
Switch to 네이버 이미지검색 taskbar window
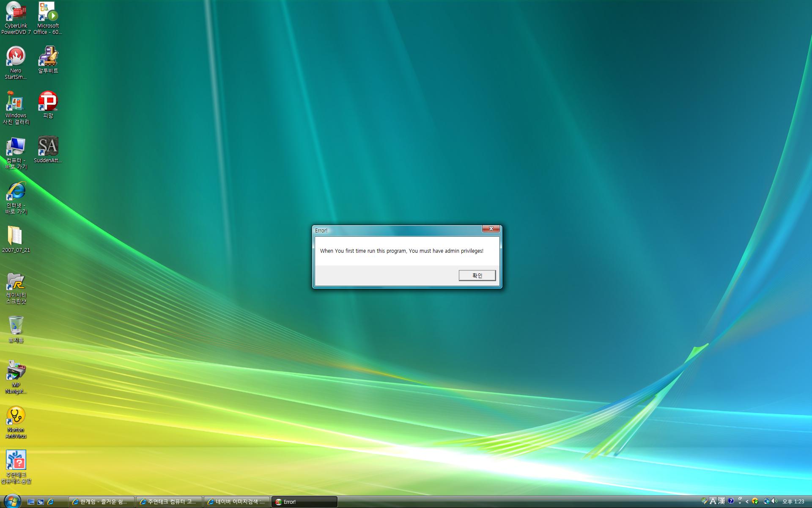[237, 502]
